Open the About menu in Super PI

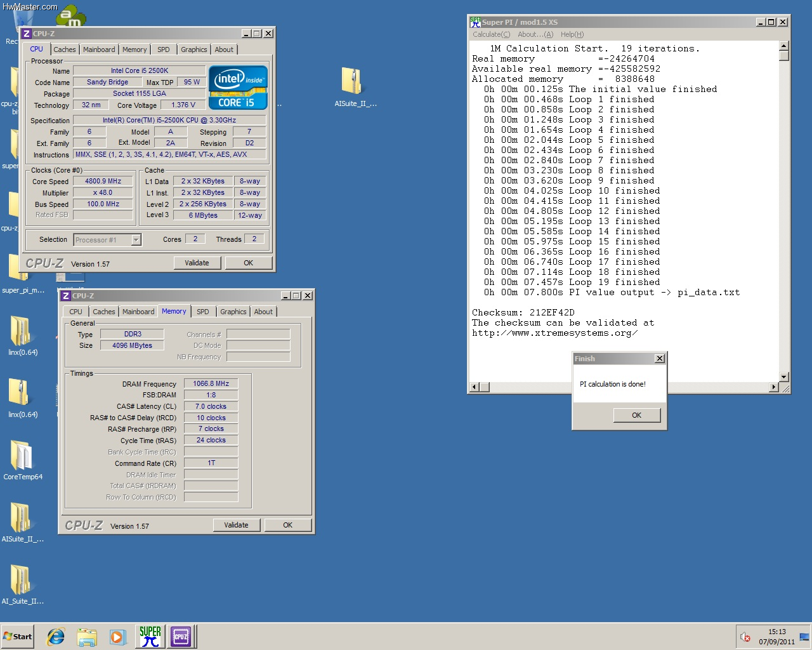click(x=535, y=34)
